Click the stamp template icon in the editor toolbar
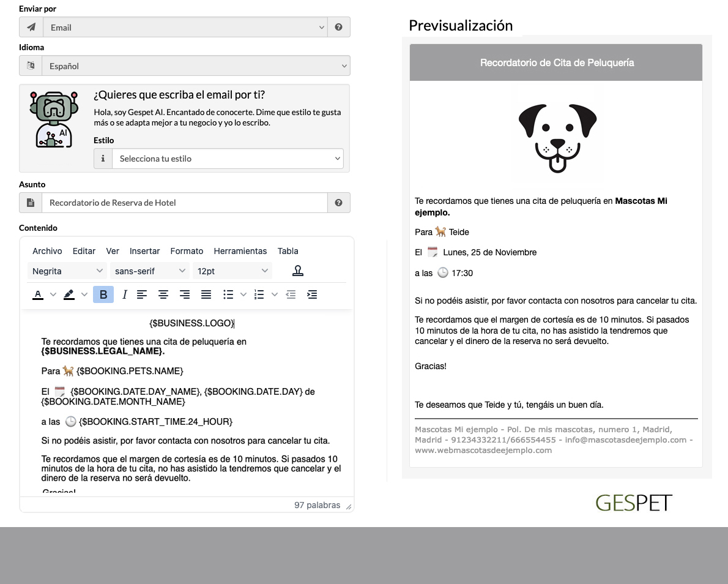This screenshot has height=584, width=728. pos(298,271)
